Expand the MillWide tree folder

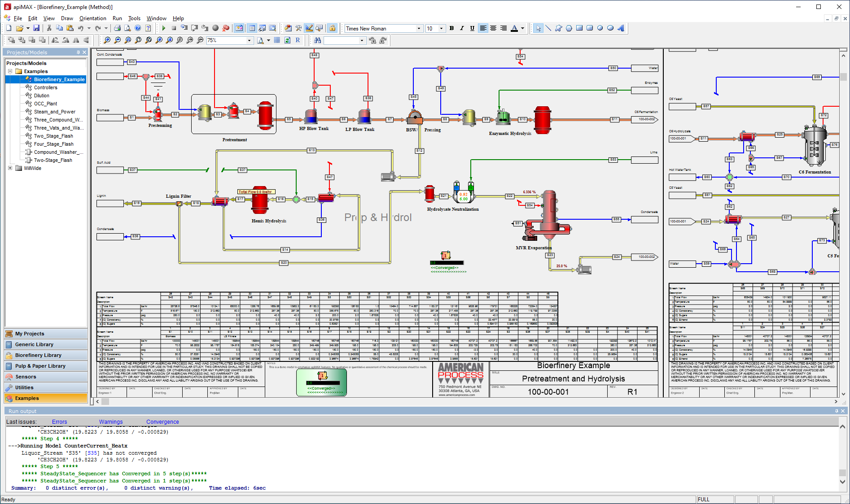(x=10, y=168)
